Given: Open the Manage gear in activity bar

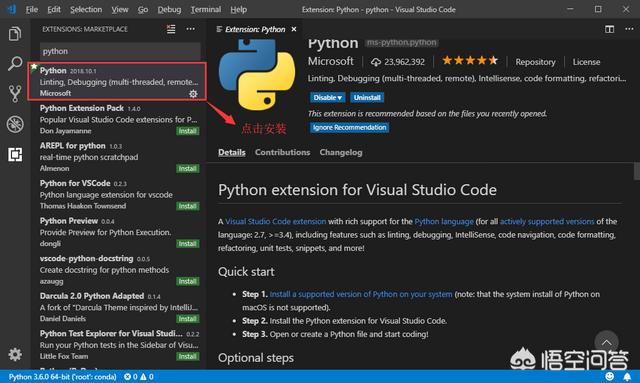Looking at the screenshot, I should [15, 354].
